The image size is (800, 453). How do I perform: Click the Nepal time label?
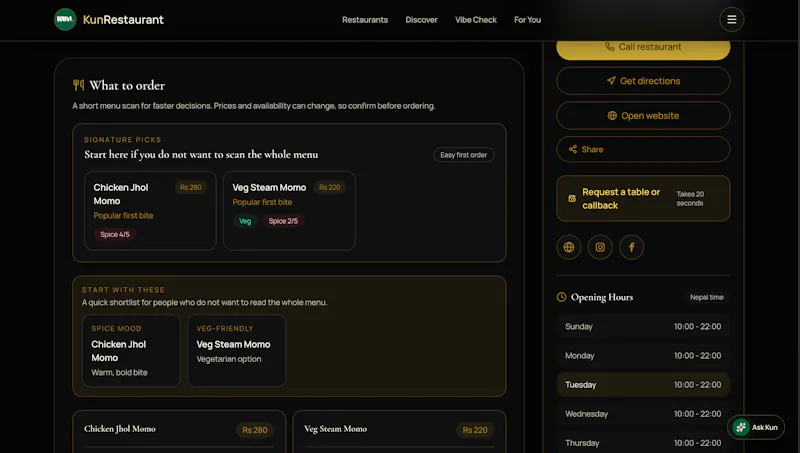[x=707, y=297]
